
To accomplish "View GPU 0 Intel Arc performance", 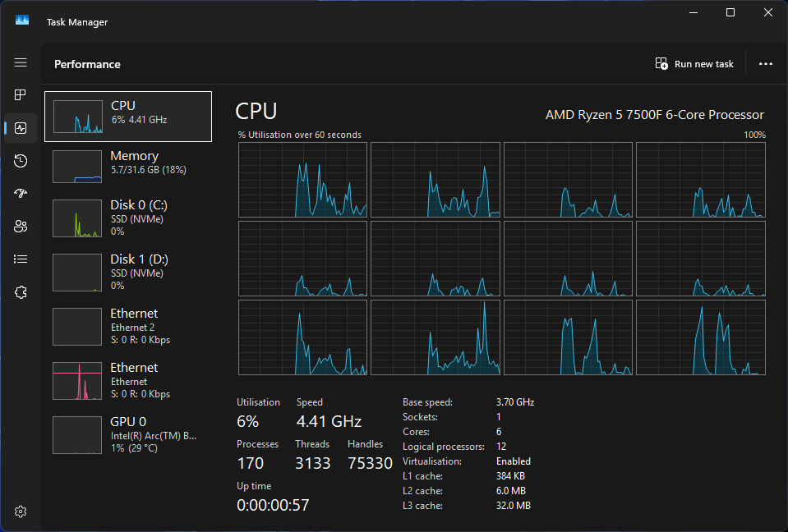I will pos(128,434).
